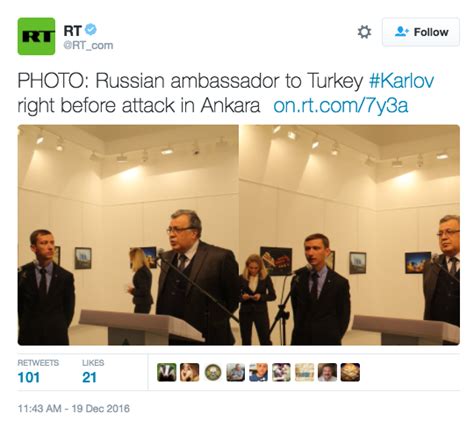Open the on.rt.com/7y3a link
This screenshot has height=421, width=474.
click(341, 106)
